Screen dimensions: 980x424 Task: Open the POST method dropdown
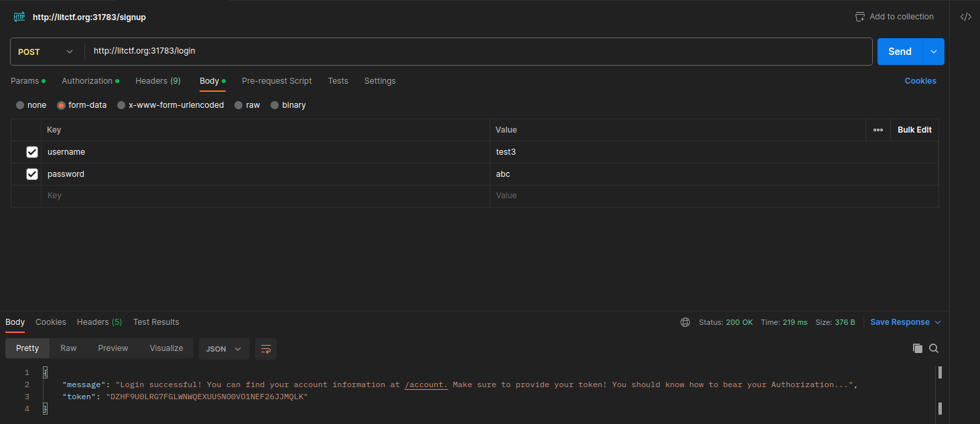46,52
